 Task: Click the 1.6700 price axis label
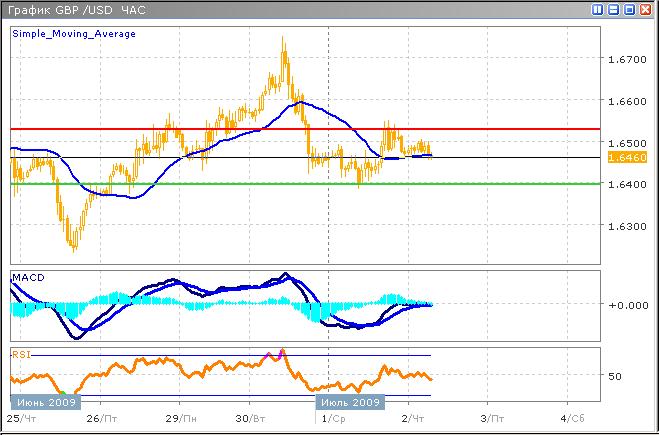(627, 60)
